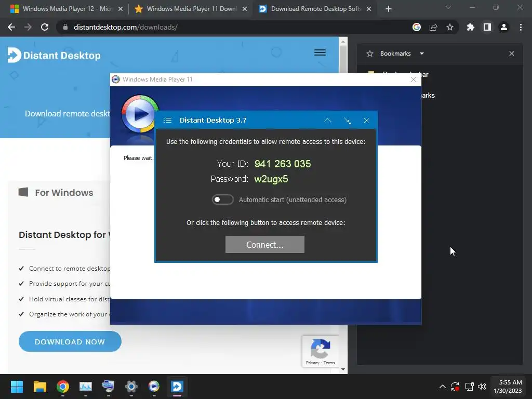
Task: Open the Extensions puzzle icon
Action: coord(471,27)
